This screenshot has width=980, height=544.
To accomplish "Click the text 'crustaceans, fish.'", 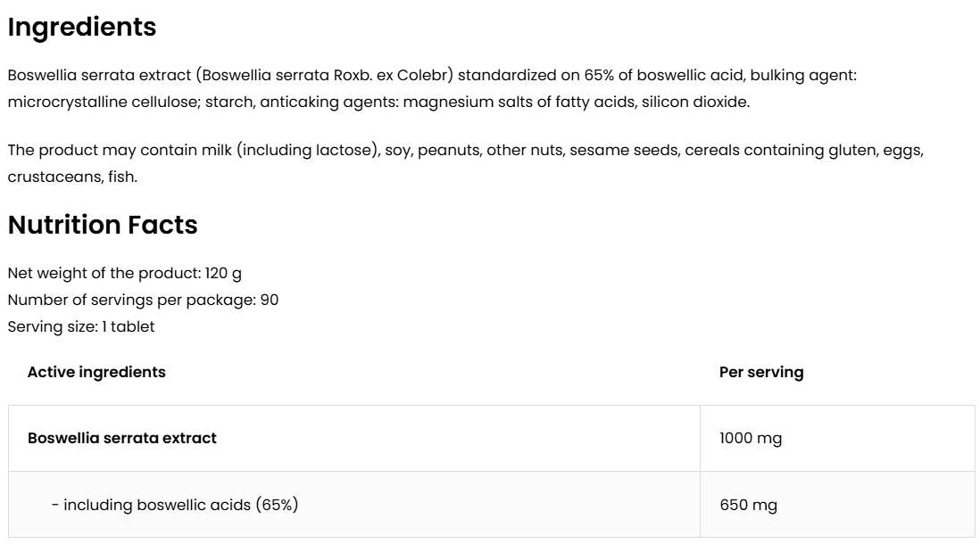I will coord(72,177).
